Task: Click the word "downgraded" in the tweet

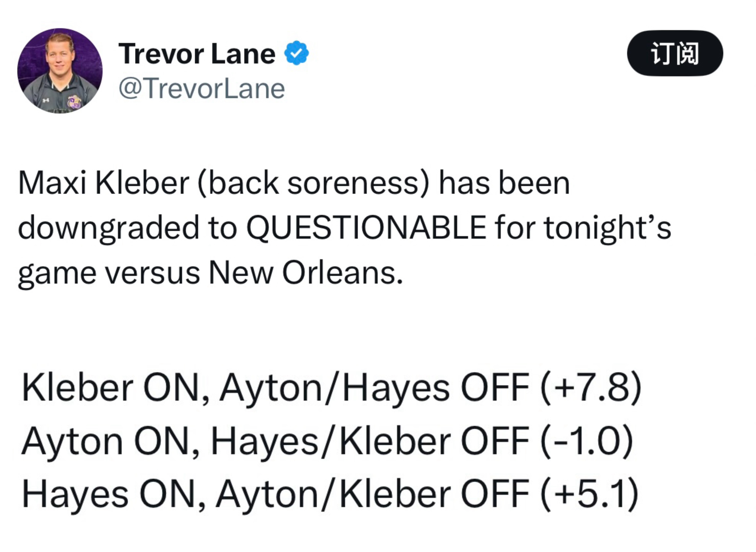Action: tap(109, 228)
